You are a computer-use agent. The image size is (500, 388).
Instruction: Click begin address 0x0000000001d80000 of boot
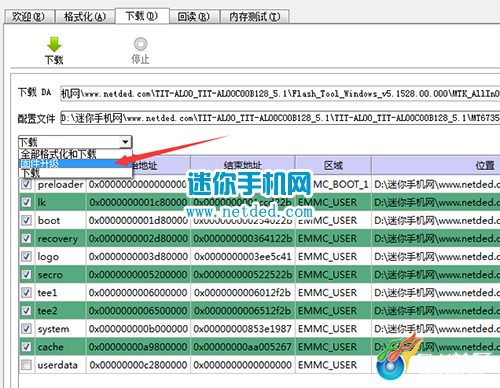point(138,220)
